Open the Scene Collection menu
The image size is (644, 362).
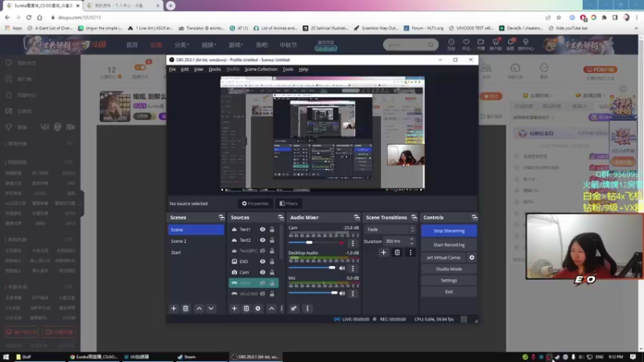pyautogui.click(x=261, y=69)
